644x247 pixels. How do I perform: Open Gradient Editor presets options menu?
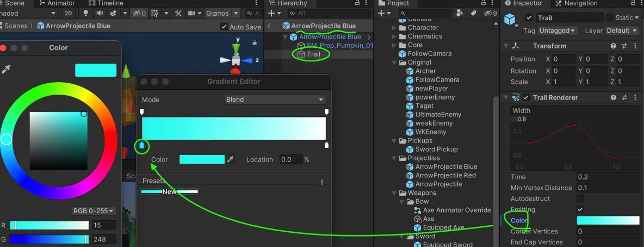coord(322,182)
